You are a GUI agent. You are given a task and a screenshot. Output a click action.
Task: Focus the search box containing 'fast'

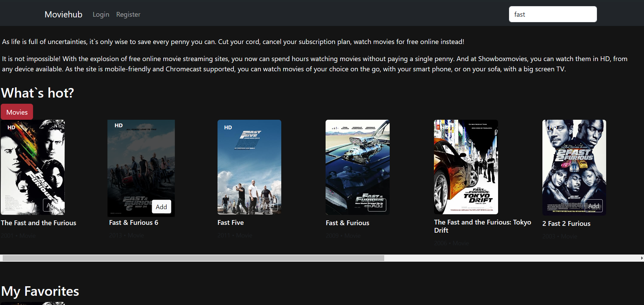[552, 14]
